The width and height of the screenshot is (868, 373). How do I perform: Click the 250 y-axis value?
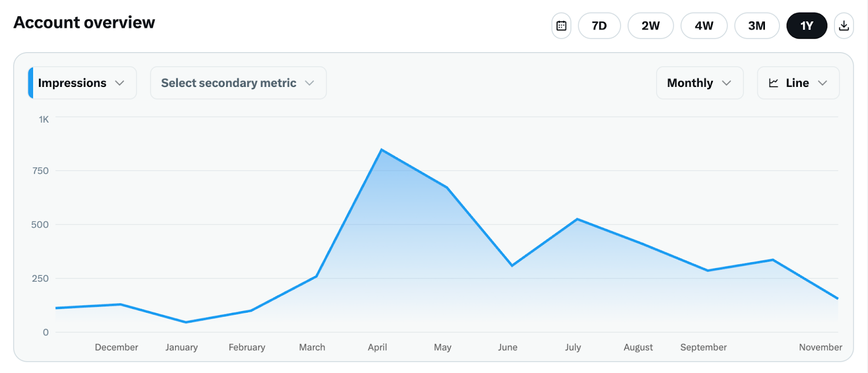(x=40, y=279)
